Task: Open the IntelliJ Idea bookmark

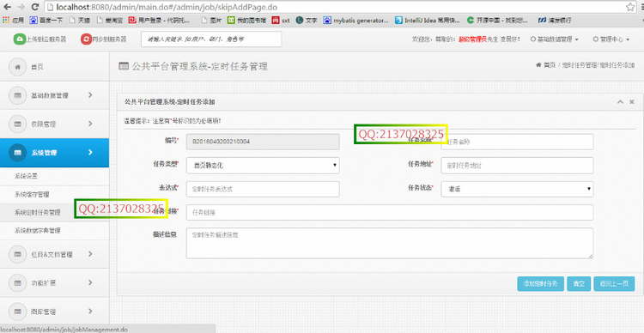Action: click(428, 20)
